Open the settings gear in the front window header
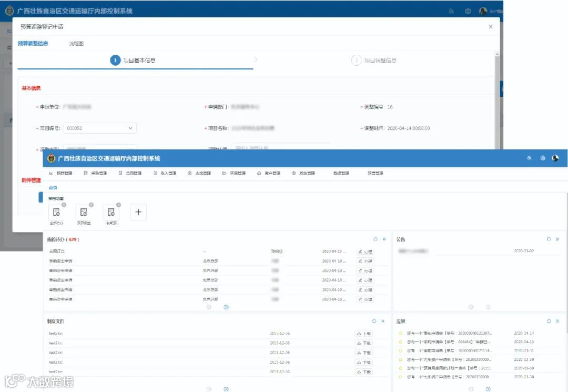568x392 pixels. point(543,158)
